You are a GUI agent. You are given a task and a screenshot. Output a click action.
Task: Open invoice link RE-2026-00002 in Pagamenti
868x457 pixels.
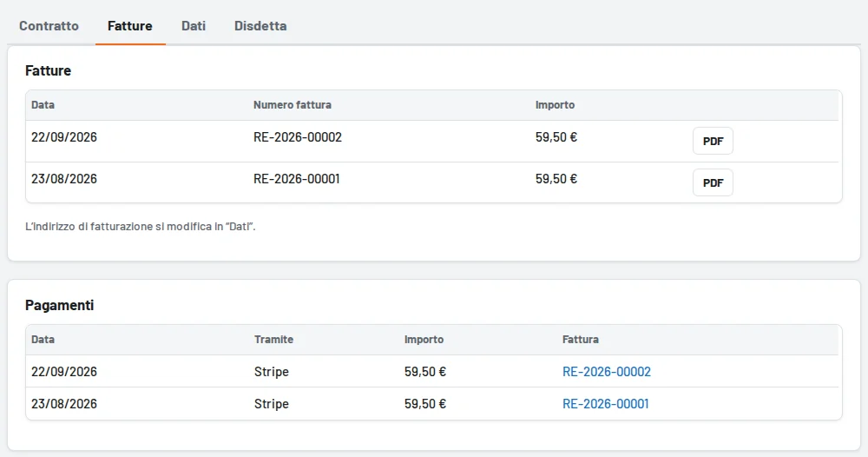[607, 372]
